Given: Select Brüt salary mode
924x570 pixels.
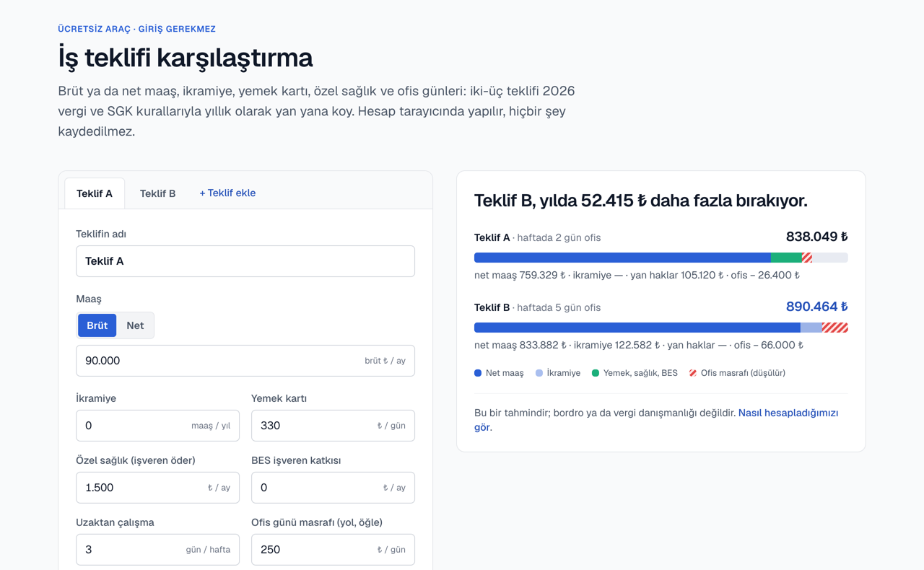Looking at the screenshot, I should [97, 325].
